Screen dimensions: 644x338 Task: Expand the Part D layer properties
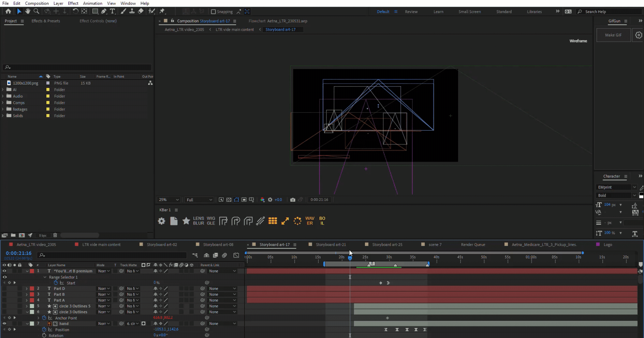pyautogui.click(x=27, y=289)
